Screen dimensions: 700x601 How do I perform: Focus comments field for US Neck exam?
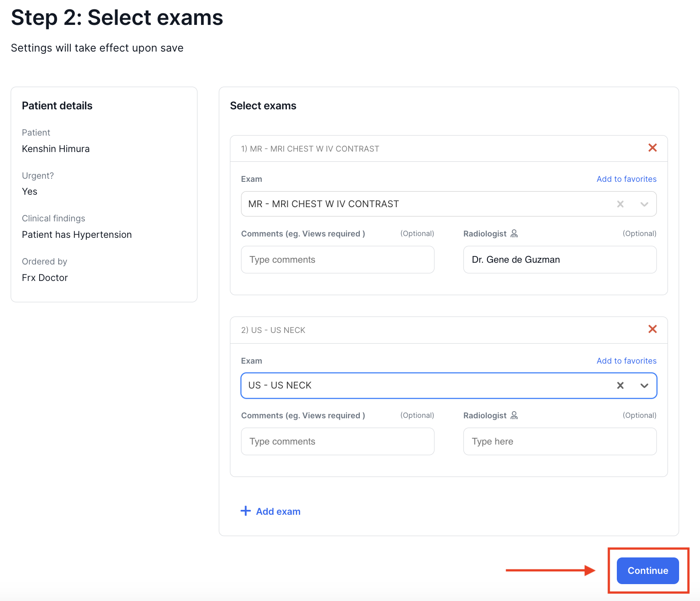click(338, 441)
